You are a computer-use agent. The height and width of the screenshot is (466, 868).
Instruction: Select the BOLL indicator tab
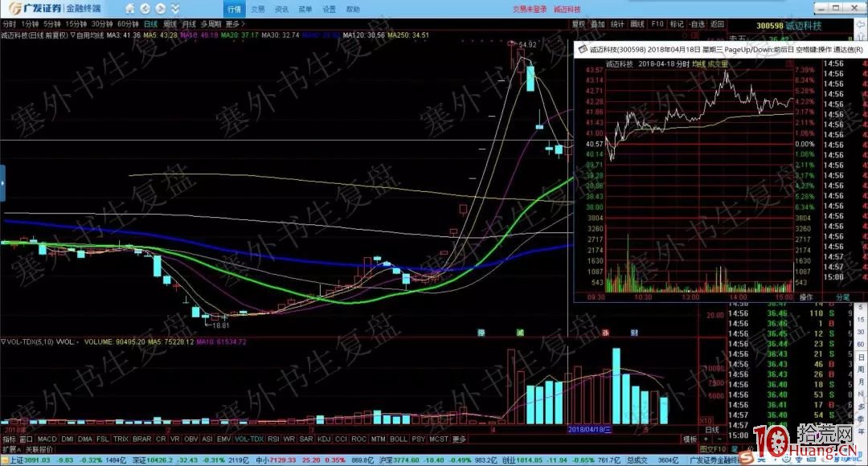398,439
